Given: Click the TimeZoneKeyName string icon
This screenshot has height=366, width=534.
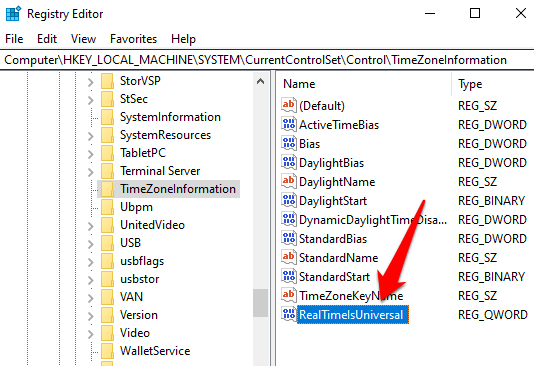Looking at the screenshot, I should coord(289,296).
